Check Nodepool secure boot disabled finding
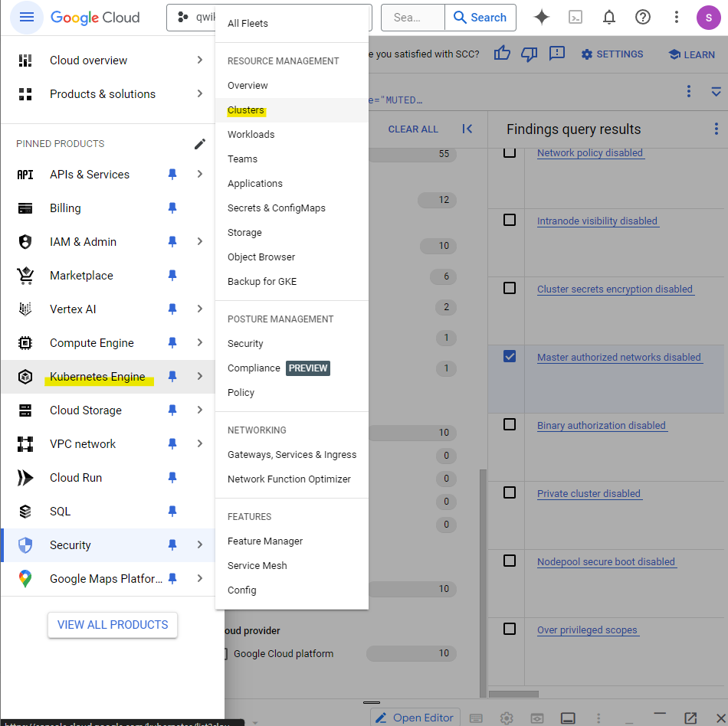Image resolution: width=728 pixels, height=726 pixels. 510,561
